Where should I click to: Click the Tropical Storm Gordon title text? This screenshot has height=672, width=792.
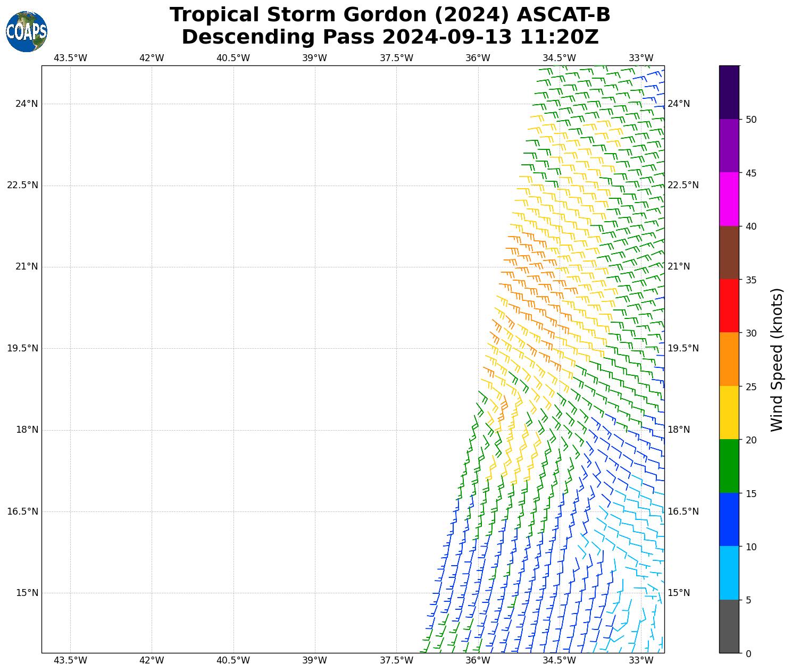[x=390, y=15]
